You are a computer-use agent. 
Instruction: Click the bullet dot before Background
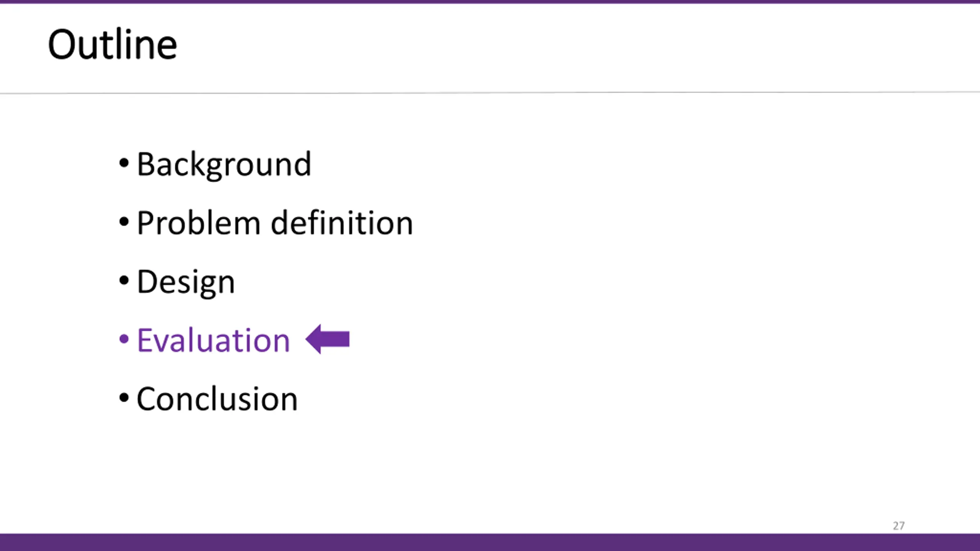point(124,163)
